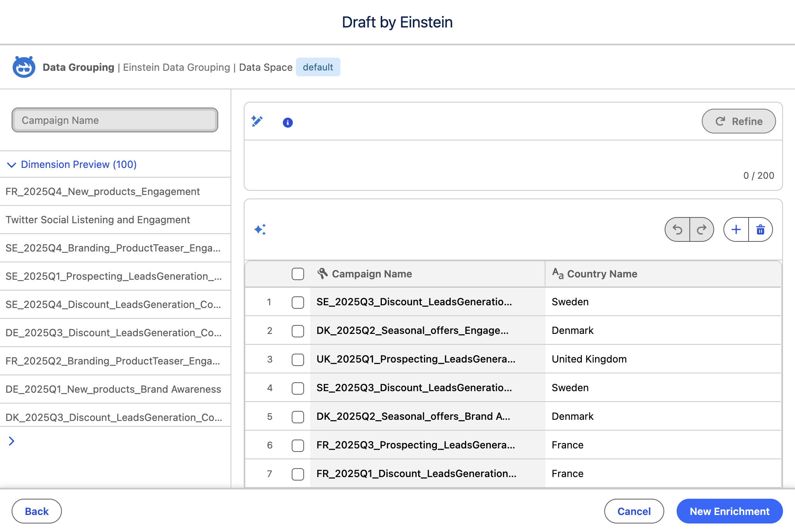Image resolution: width=795 pixels, height=532 pixels.
Task: Undo the last change
Action: tap(677, 229)
